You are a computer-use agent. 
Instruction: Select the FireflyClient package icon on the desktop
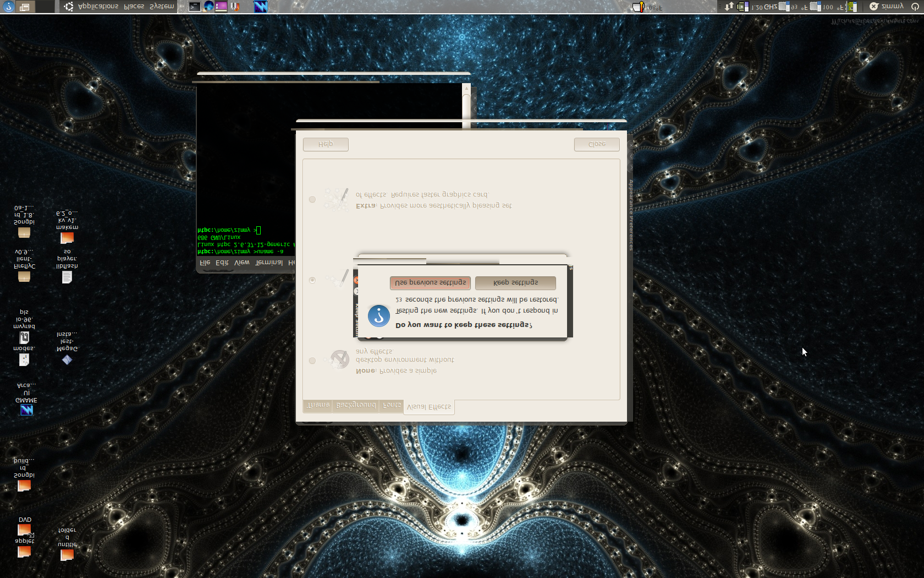pos(24,276)
